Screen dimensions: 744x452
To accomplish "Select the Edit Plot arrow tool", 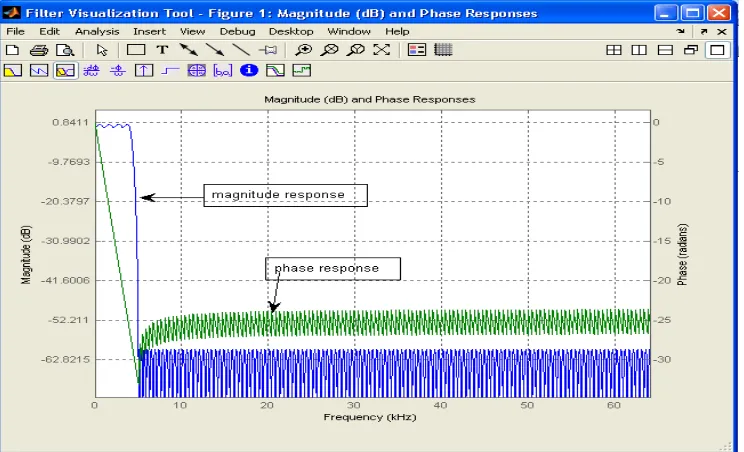I will click(x=102, y=50).
